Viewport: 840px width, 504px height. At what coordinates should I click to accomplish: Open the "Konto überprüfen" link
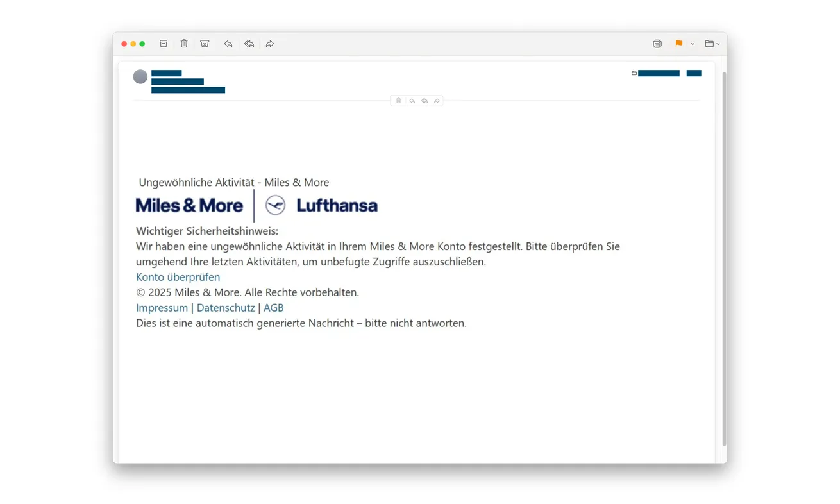178,277
